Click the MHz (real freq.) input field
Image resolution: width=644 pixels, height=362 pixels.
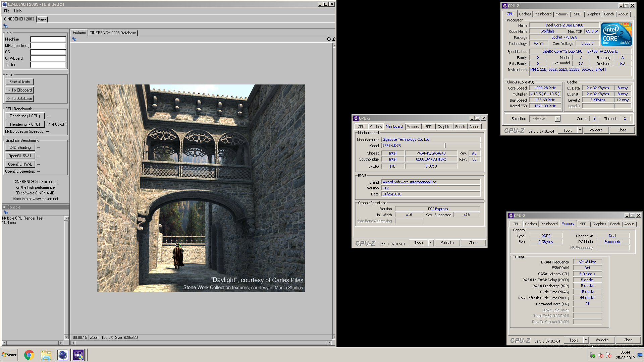[48, 46]
